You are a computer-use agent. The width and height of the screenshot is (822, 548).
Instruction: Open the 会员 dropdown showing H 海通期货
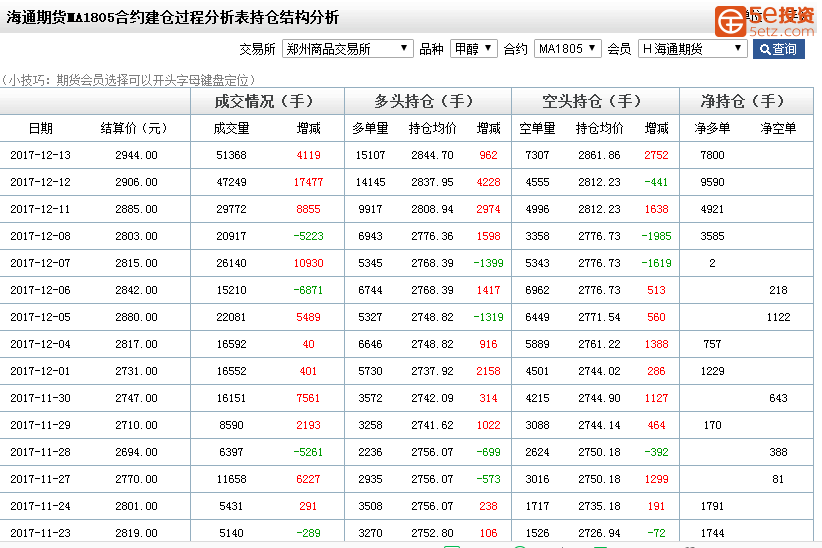pyautogui.click(x=693, y=49)
